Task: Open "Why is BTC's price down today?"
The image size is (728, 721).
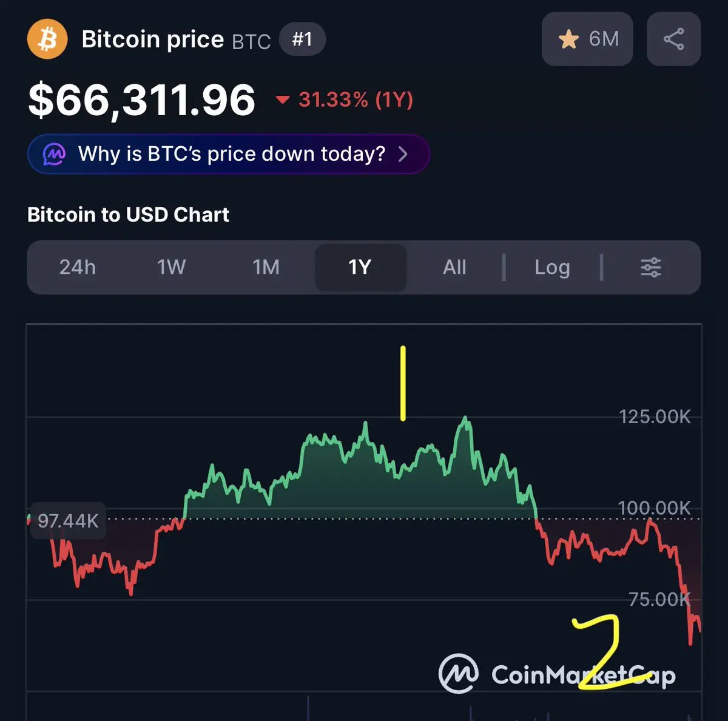Action: (232, 154)
